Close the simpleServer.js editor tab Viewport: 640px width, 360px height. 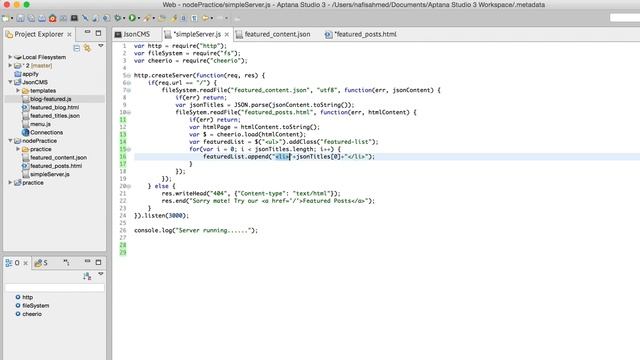pos(227,34)
